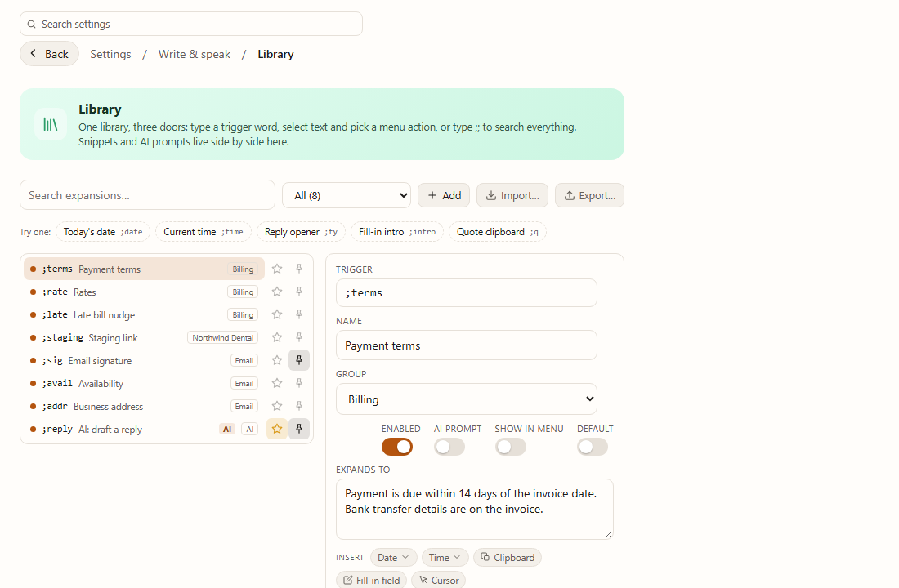Unstar the ;reply AI draft a reply snippet
The image size is (899, 588).
[x=277, y=430]
